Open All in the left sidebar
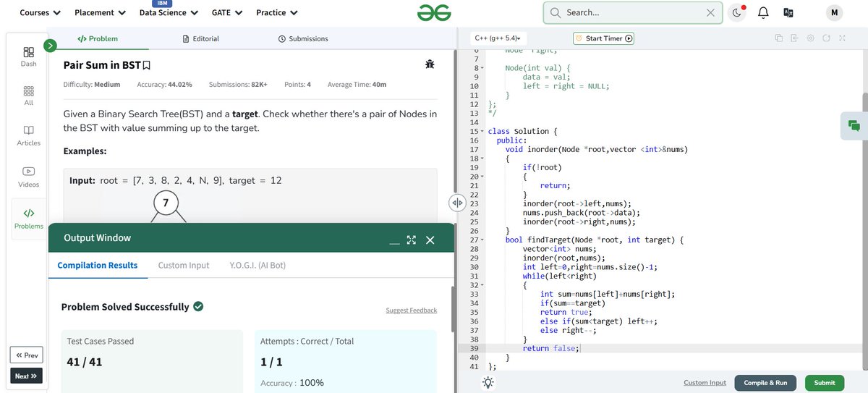 click(28, 96)
